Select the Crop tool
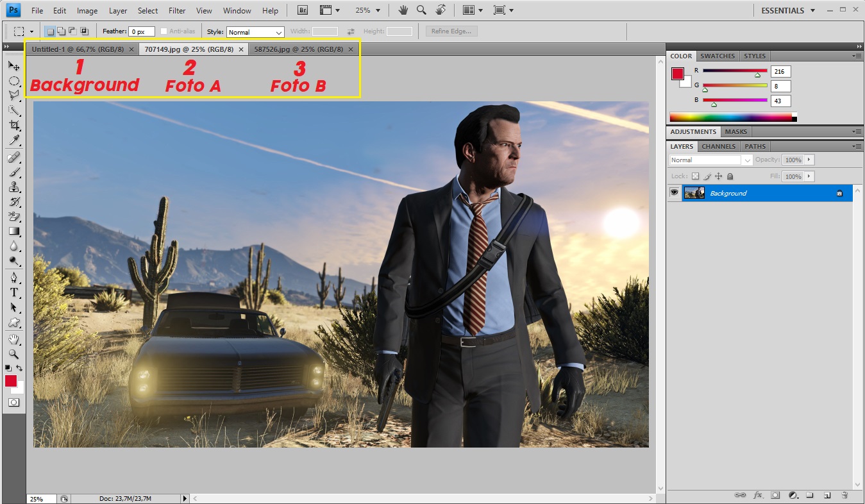 pyautogui.click(x=13, y=125)
